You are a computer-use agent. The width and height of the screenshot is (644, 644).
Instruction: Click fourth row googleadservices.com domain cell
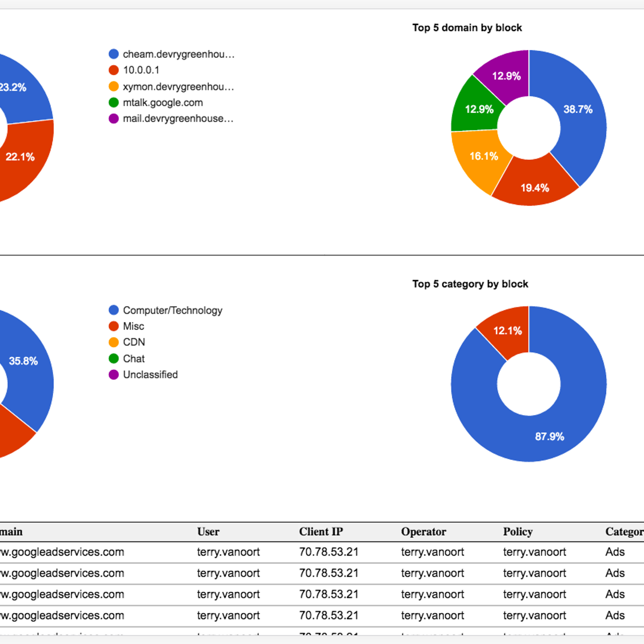coord(62,615)
